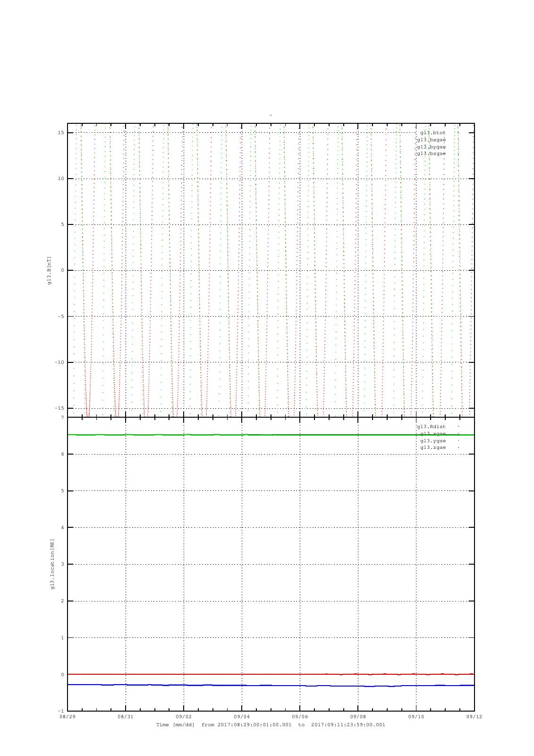Click the 4 tick on the location axis
The height and width of the screenshot is (756, 534).
(62, 527)
